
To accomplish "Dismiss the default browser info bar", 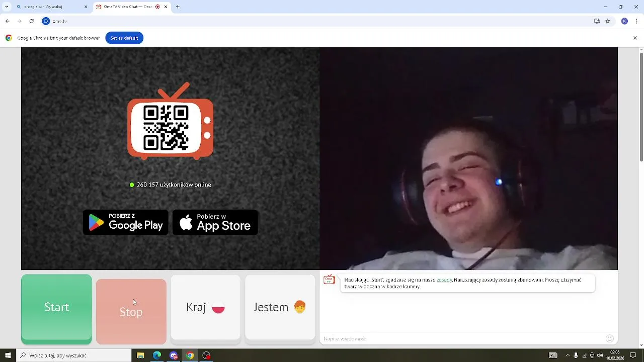I will coord(635,38).
